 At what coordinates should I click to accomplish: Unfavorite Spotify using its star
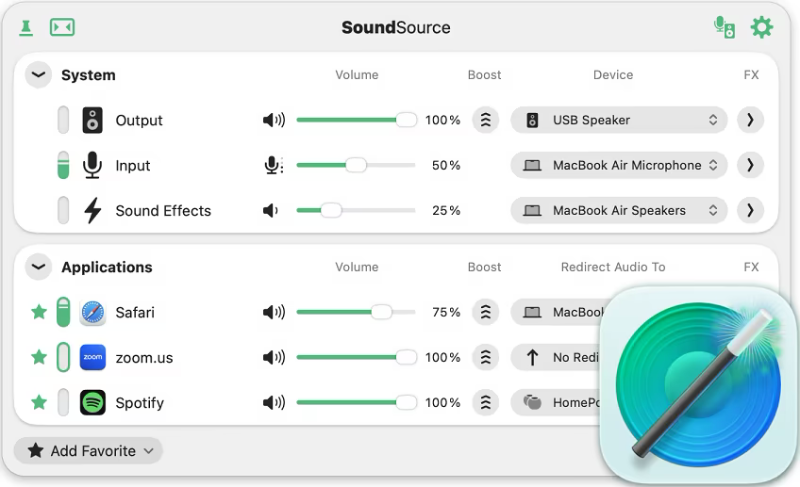pos(39,402)
